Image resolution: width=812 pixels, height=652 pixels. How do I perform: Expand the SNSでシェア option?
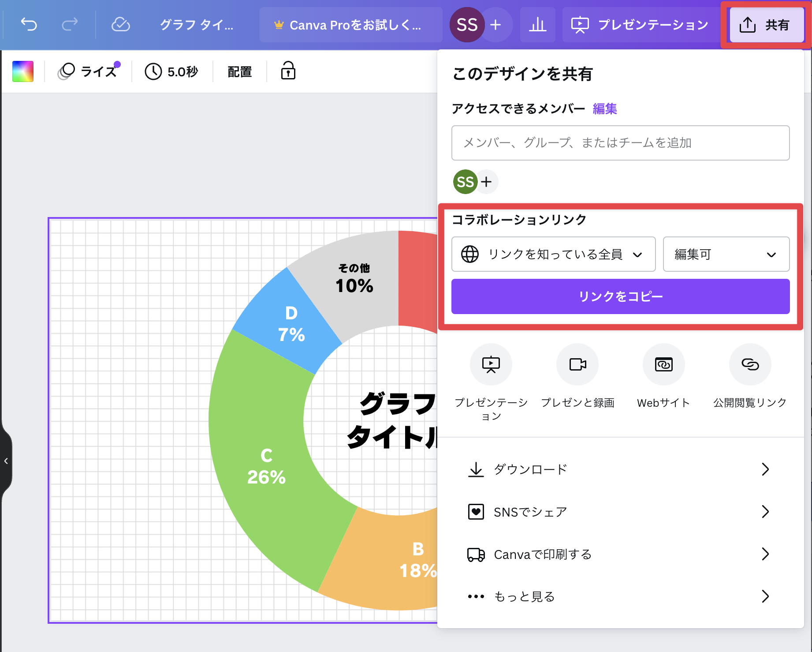point(620,512)
